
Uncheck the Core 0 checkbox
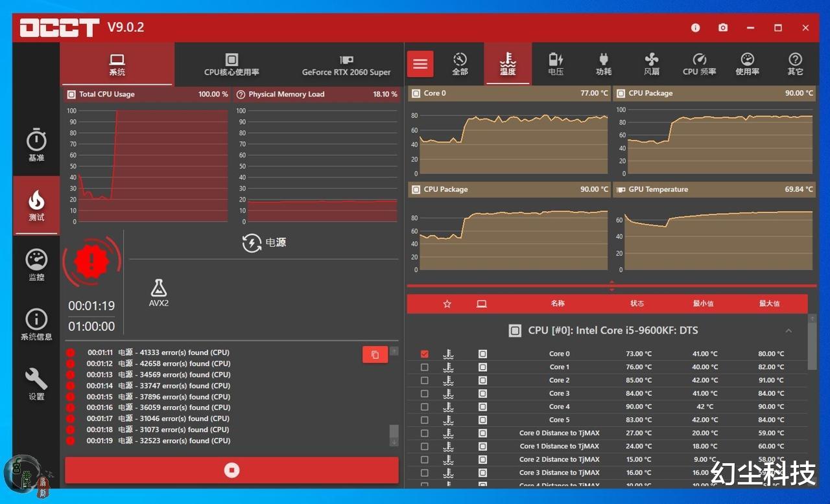tap(425, 354)
